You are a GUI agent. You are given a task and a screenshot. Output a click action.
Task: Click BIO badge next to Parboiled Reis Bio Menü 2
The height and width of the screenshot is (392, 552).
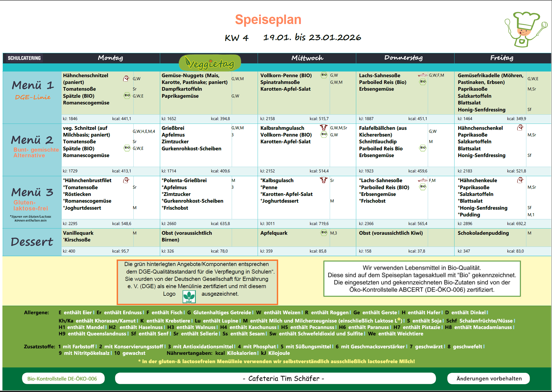(x=423, y=148)
